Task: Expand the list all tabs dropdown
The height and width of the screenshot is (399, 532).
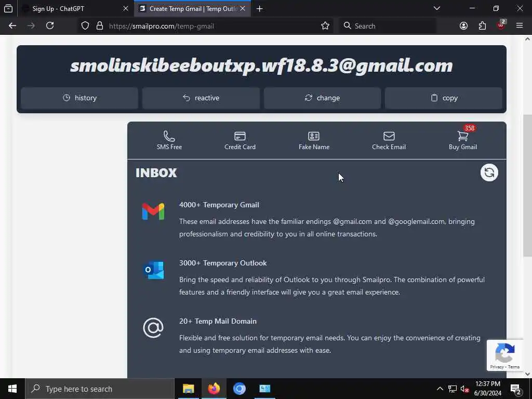Action: coord(437,8)
